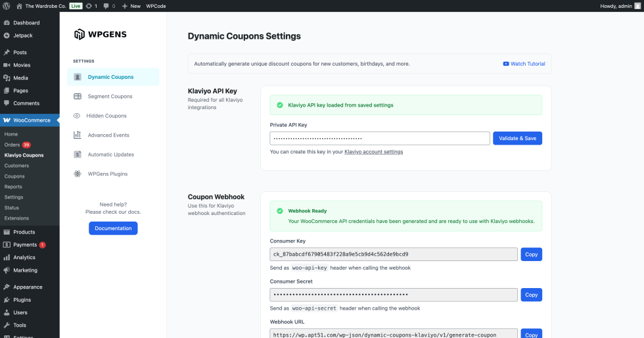
Task: Click the Consumer Secret field
Action: (394, 295)
